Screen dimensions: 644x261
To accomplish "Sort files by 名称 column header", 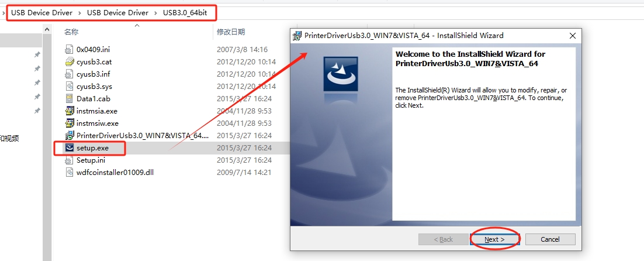I will coord(71,32).
